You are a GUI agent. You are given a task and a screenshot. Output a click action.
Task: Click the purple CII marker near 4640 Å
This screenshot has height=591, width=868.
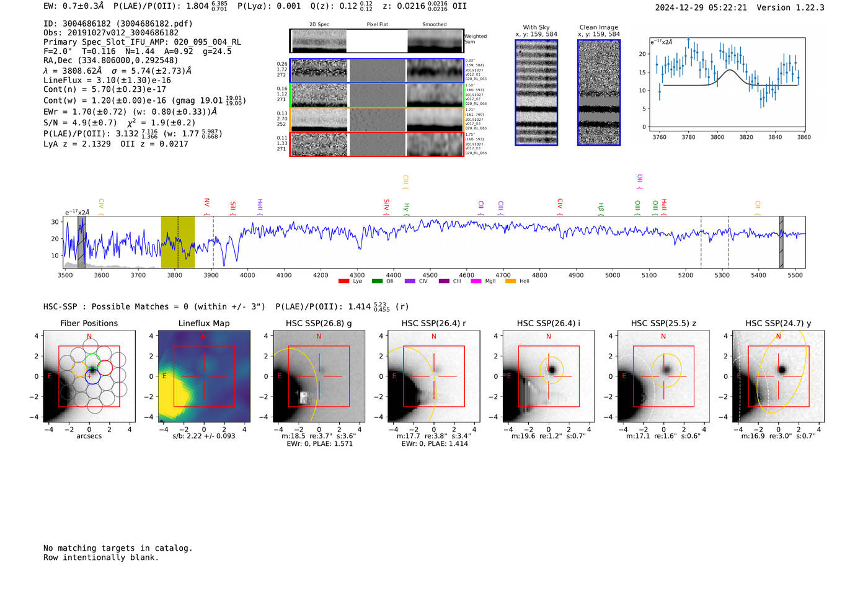pos(481,207)
